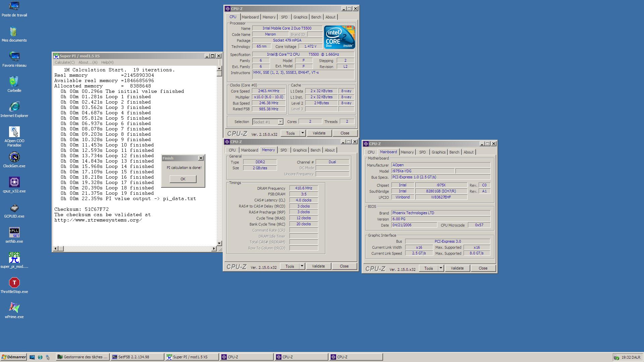Expand Tools dropdown arrow in Memory CPU-Z

coord(302,266)
